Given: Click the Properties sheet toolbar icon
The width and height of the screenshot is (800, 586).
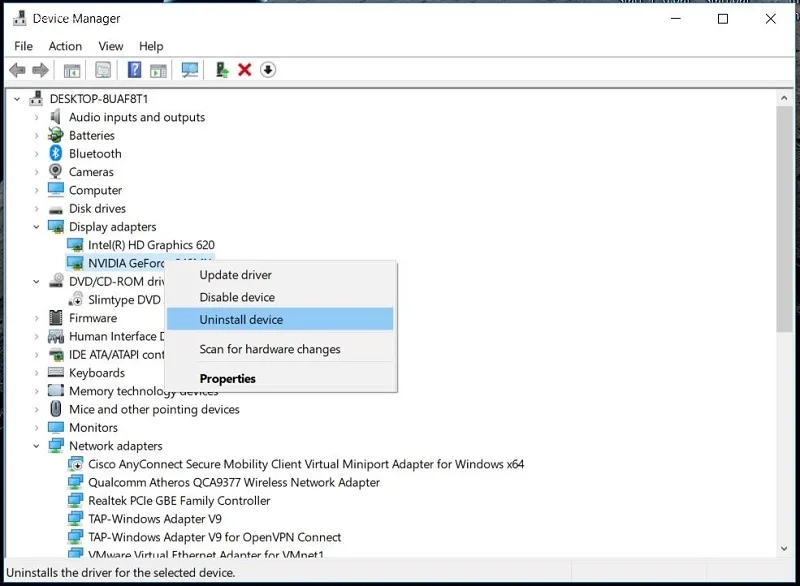Looking at the screenshot, I should 103,70.
